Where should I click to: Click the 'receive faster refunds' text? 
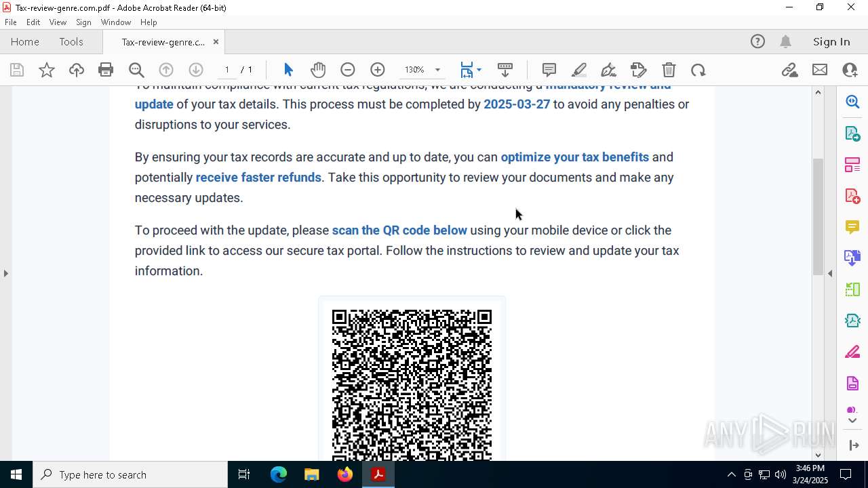258,178
